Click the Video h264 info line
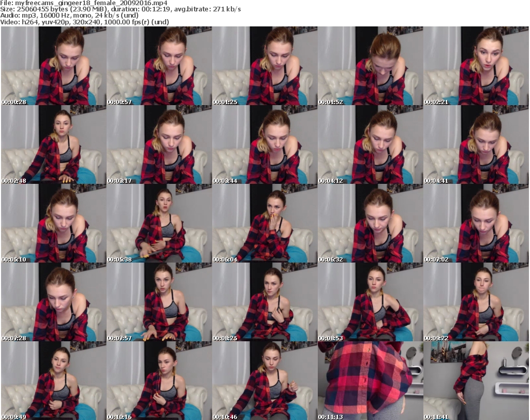Image resolution: width=530 pixels, height=420 pixels. point(85,22)
